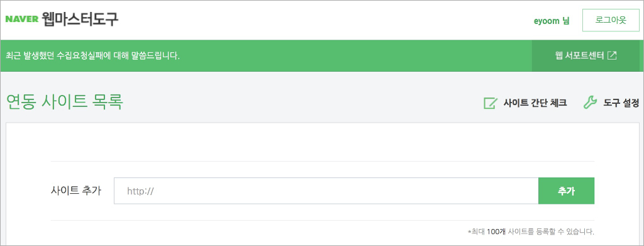Focus the http:// site URL input field
Image resolution: width=644 pixels, height=246 pixels.
coord(326,191)
